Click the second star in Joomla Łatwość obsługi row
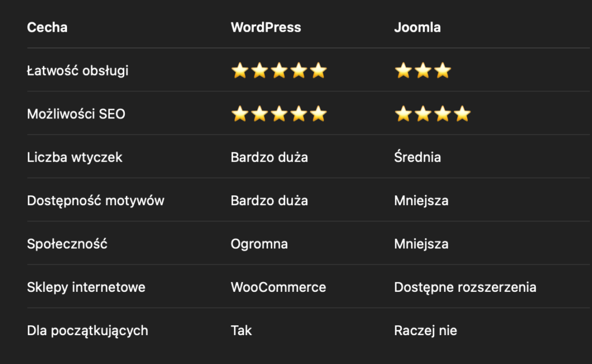The image size is (592, 364). [x=423, y=70]
